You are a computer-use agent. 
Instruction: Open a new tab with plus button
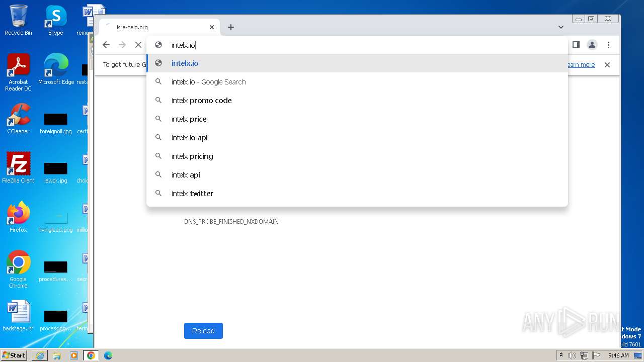[x=231, y=27]
